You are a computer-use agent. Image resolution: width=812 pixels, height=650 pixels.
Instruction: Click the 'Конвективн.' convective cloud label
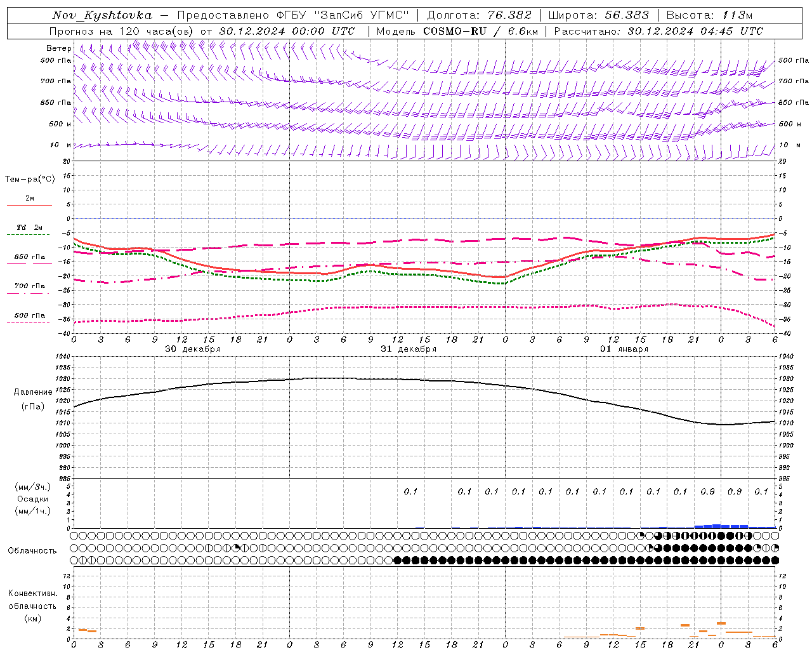pos(32,594)
